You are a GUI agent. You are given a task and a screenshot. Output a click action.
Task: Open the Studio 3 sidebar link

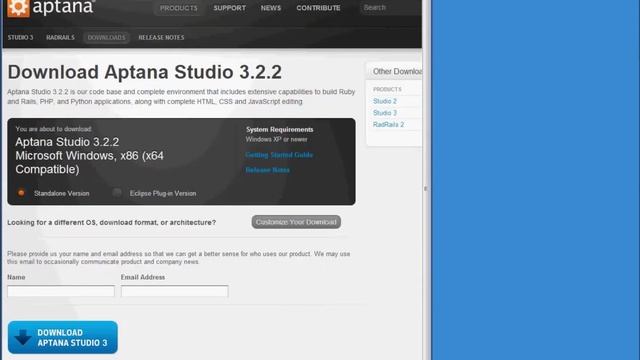point(384,113)
